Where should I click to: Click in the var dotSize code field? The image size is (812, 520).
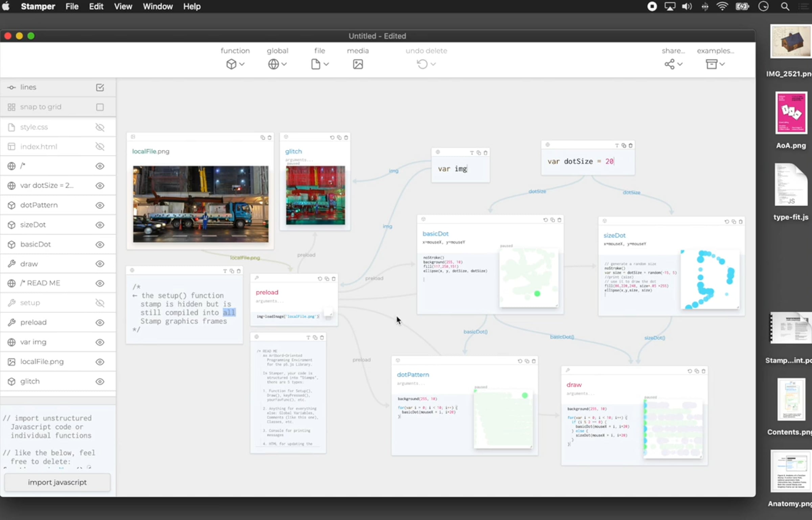tap(588, 161)
